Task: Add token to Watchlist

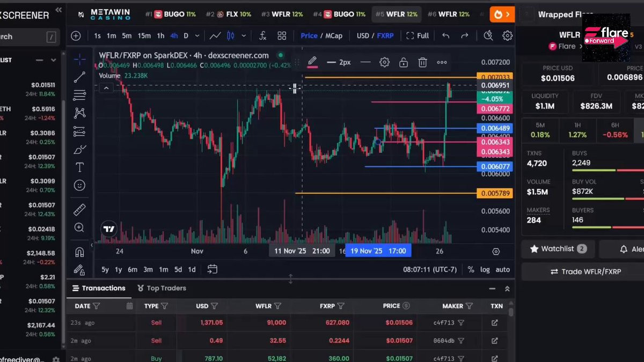Action: point(558,249)
